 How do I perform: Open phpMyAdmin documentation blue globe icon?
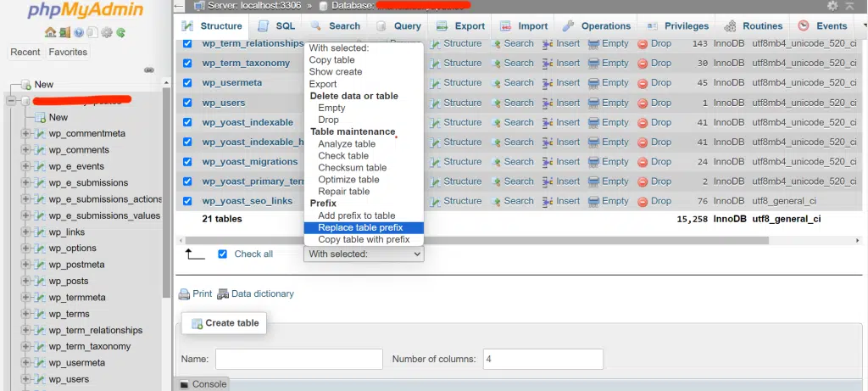(x=79, y=33)
